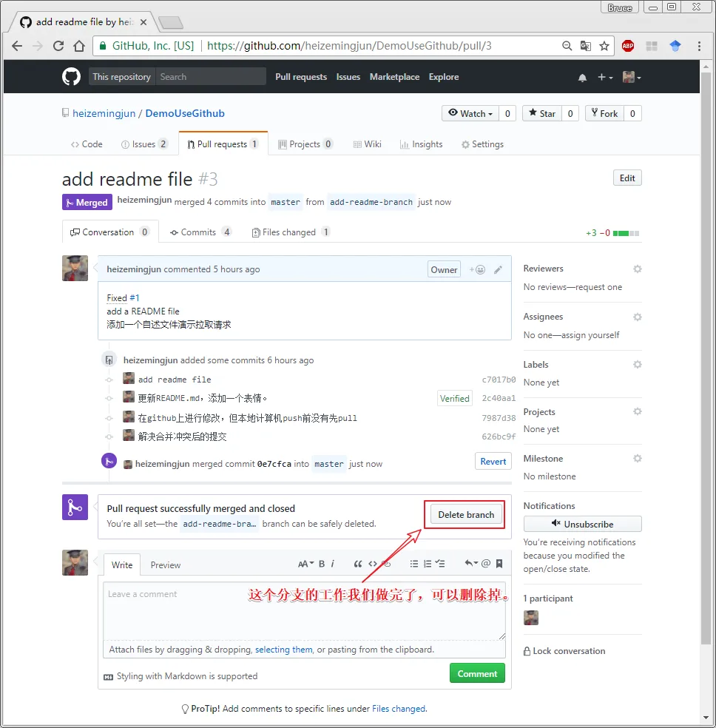This screenshot has height=728, width=716.
Task: Insert a quote in comment toolbar
Action: pos(357,564)
